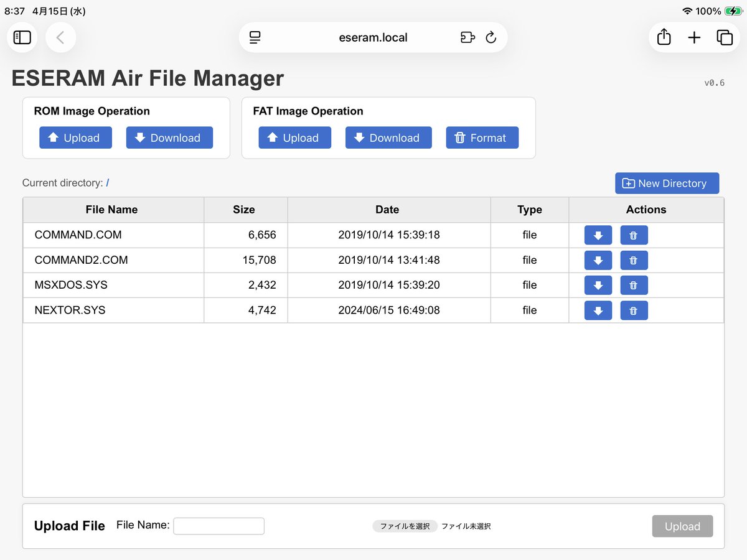
Task: Click the Type column header
Action: point(530,210)
